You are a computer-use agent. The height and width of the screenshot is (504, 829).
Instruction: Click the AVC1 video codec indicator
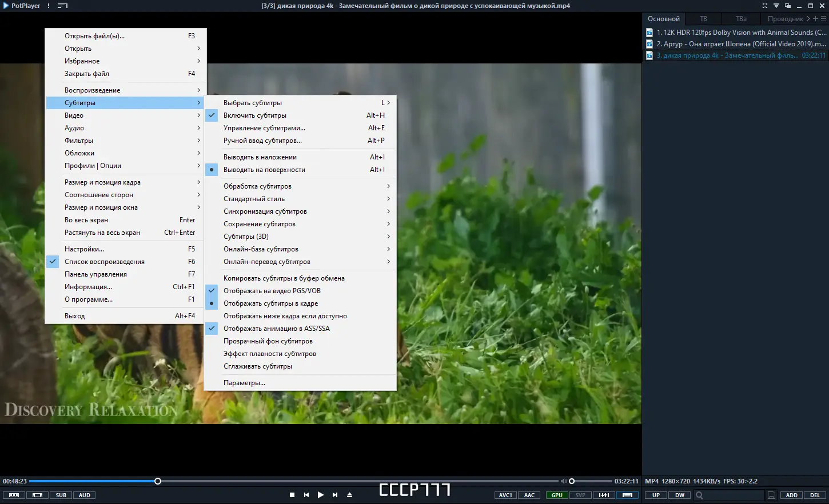[x=505, y=495]
